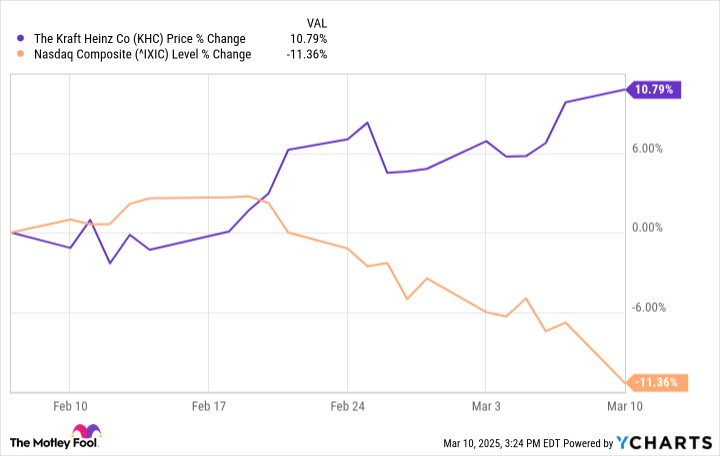Click the Feb 24 date marker
Viewport: 720px width, 456px height.
point(347,407)
